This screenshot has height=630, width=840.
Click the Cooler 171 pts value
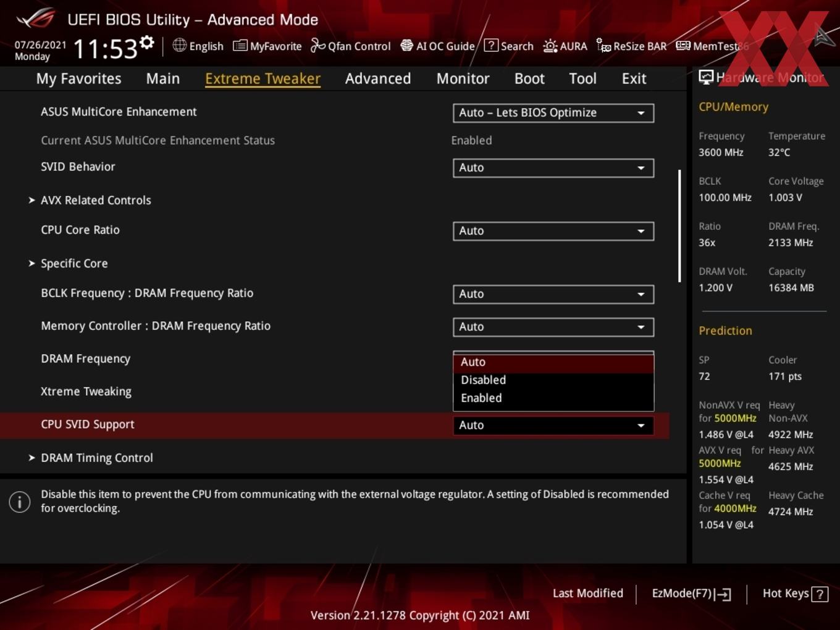click(x=785, y=376)
